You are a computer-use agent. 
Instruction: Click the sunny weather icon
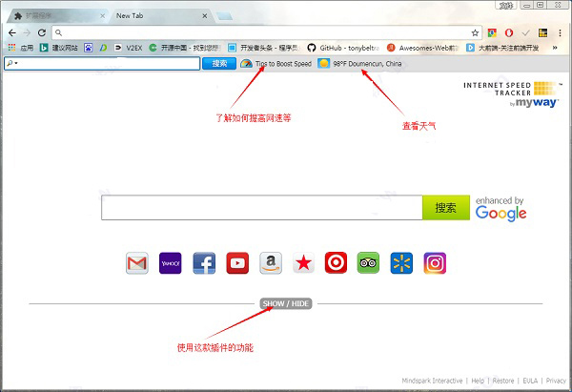click(323, 64)
